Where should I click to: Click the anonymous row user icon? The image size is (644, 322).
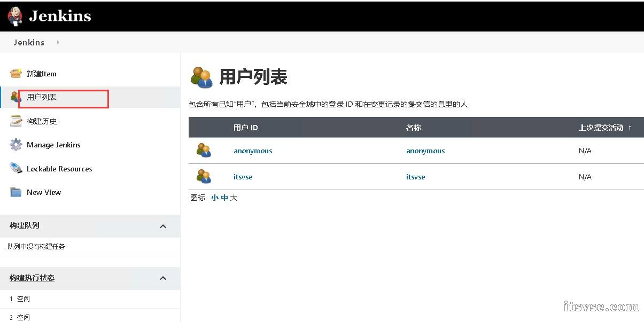pos(204,151)
